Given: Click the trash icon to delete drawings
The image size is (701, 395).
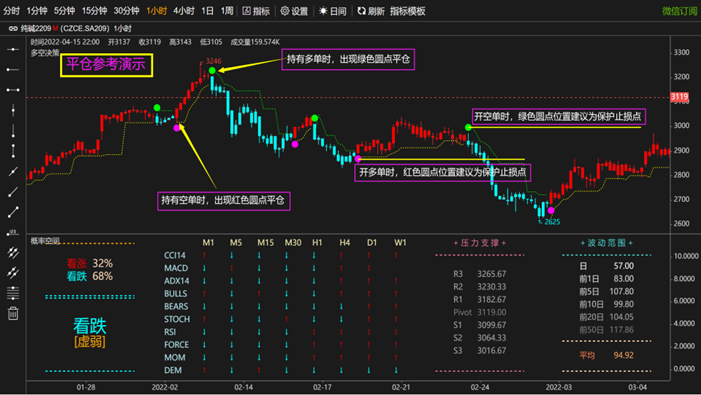Looking at the screenshot, I should tap(13, 314).
